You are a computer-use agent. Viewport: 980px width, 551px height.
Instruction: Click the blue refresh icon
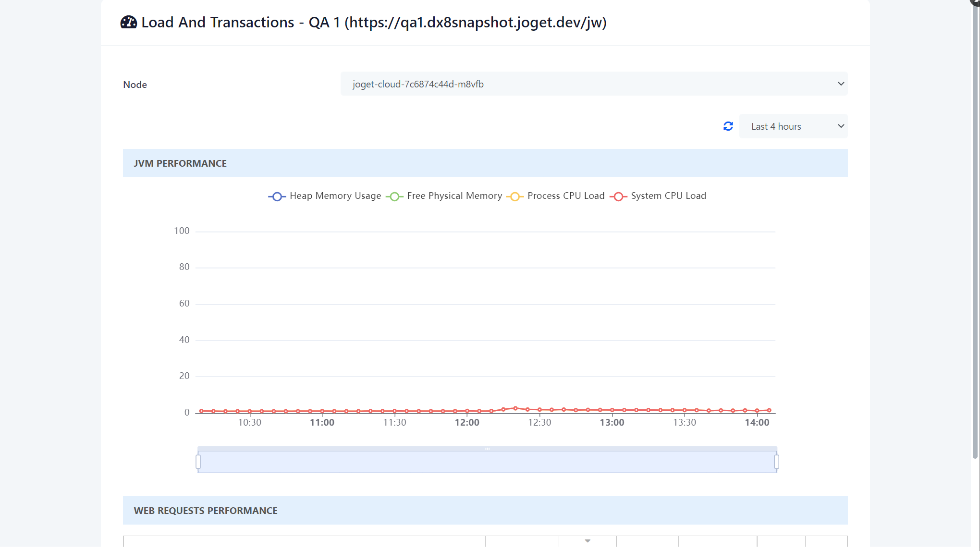(728, 126)
